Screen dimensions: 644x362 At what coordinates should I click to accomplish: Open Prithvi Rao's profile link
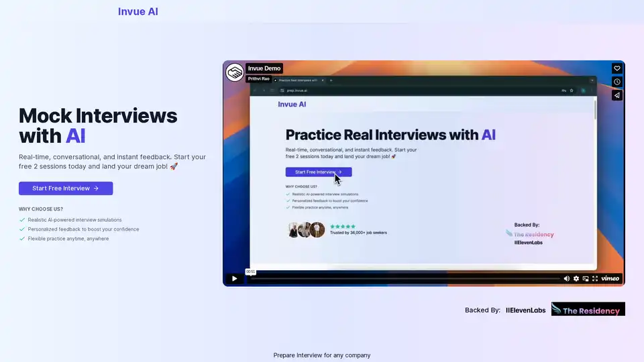click(258, 78)
